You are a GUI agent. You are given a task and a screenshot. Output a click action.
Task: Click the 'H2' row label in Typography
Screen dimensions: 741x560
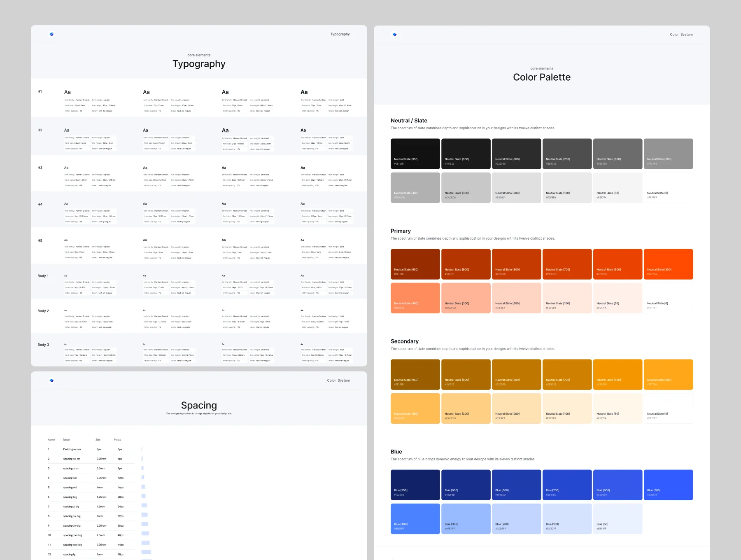(40, 130)
